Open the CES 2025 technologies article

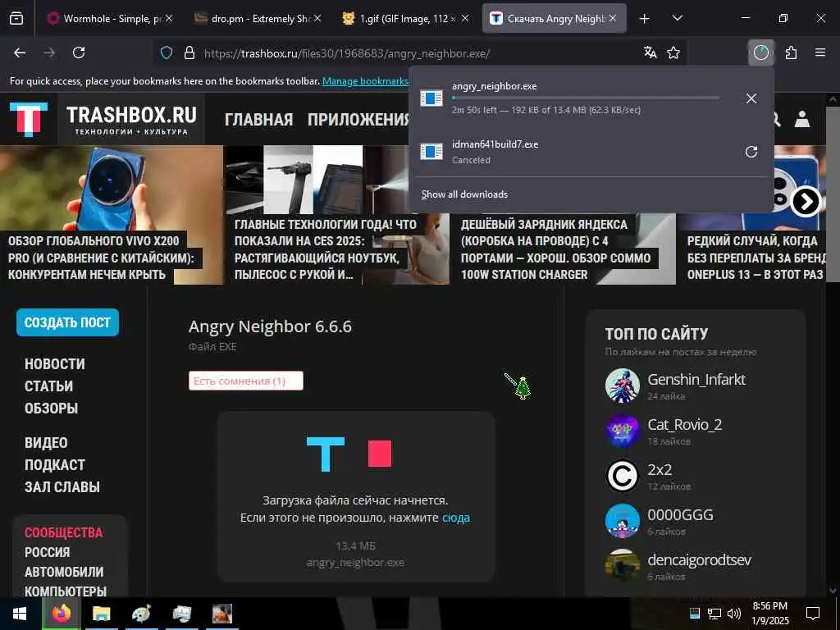click(x=336, y=215)
